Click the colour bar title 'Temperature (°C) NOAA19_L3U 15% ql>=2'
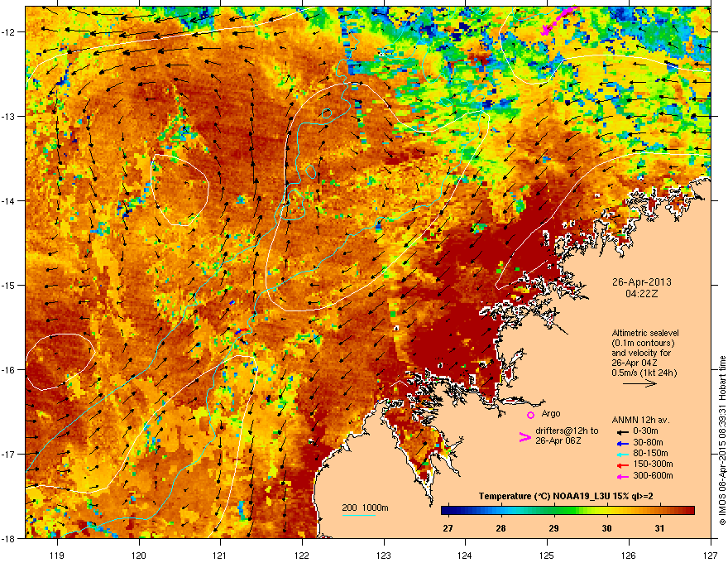 (566, 496)
